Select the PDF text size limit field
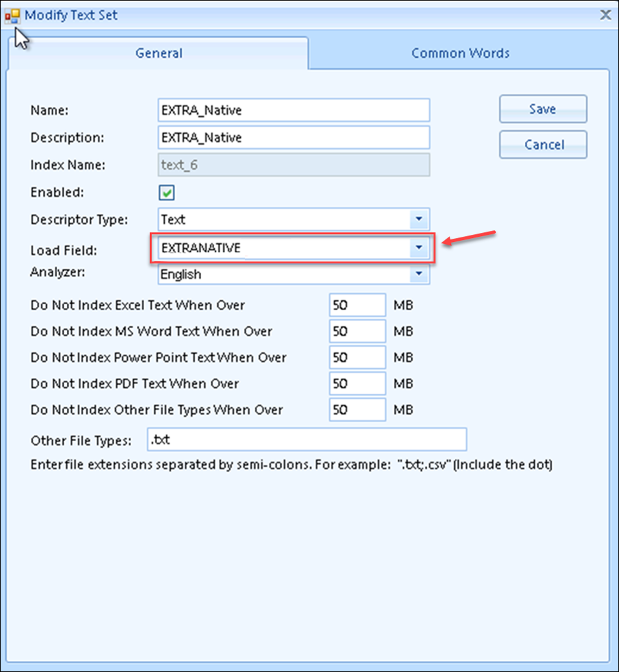Image resolution: width=619 pixels, height=672 pixels. (x=357, y=383)
